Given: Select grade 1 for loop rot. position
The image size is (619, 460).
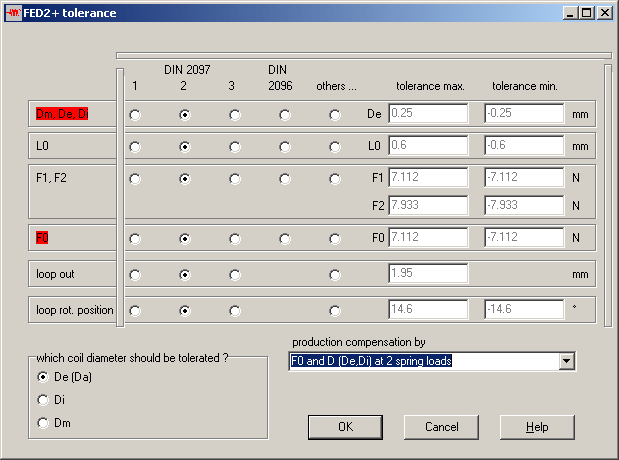Looking at the screenshot, I should 135,311.
